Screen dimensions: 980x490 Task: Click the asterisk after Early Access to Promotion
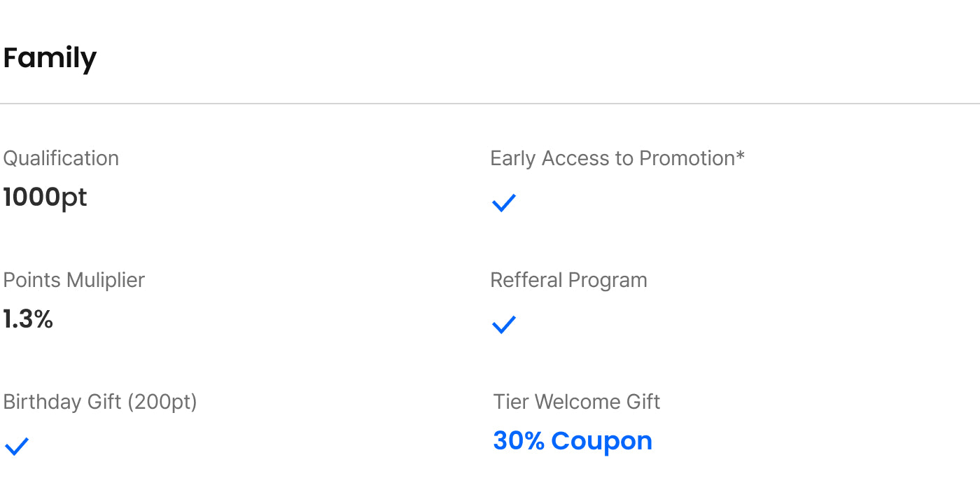click(x=740, y=155)
